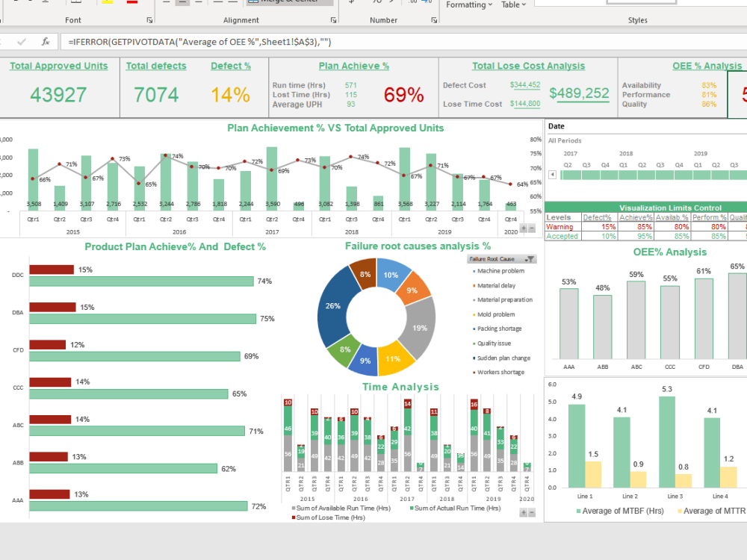This screenshot has height=560, width=747.
Task: Click the Failure Root Cause filter funnel icon
Action: tap(530, 258)
